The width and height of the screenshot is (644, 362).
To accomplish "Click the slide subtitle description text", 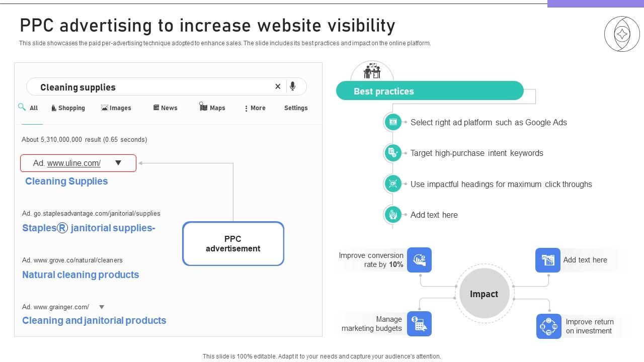I will click(x=225, y=43).
